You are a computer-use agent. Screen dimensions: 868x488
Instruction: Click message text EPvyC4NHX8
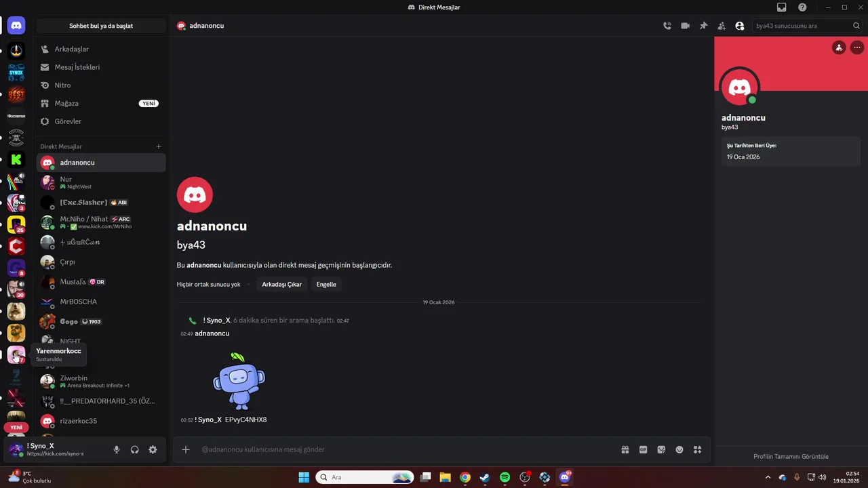point(245,420)
